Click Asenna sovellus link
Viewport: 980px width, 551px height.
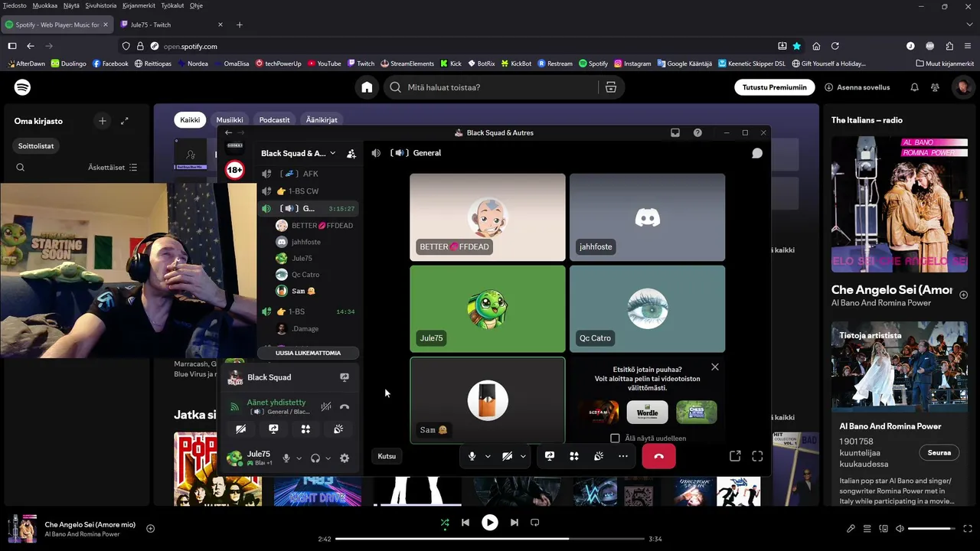coord(857,87)
